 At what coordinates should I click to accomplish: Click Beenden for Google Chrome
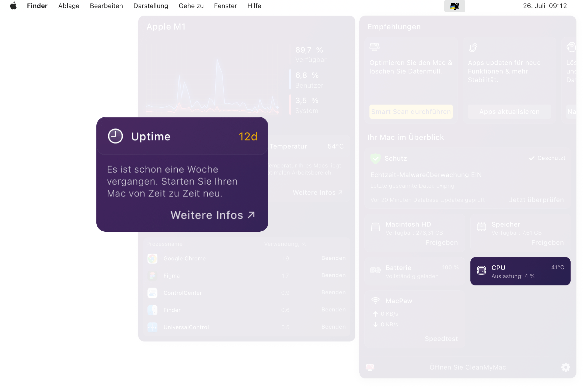tap(333, 258)
